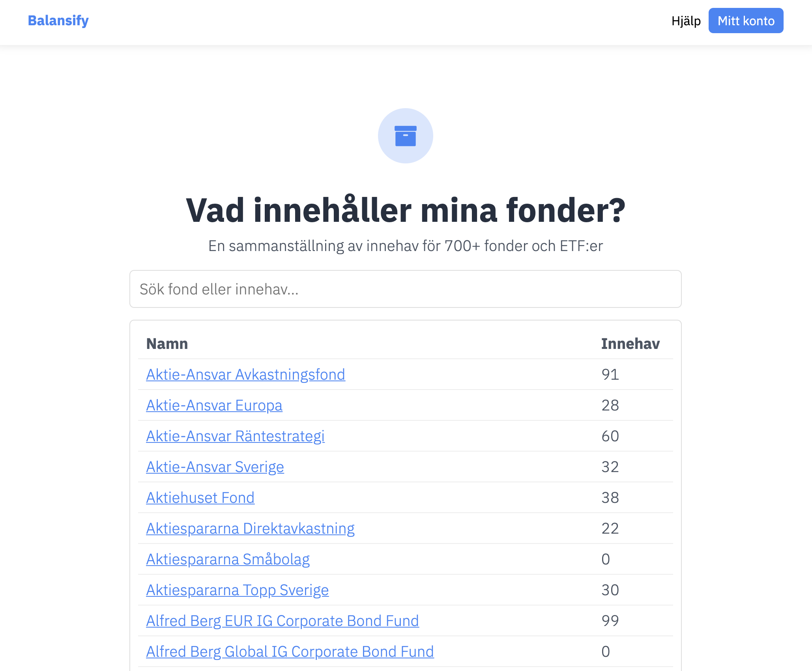Click the archive box icon

(405, 136)
